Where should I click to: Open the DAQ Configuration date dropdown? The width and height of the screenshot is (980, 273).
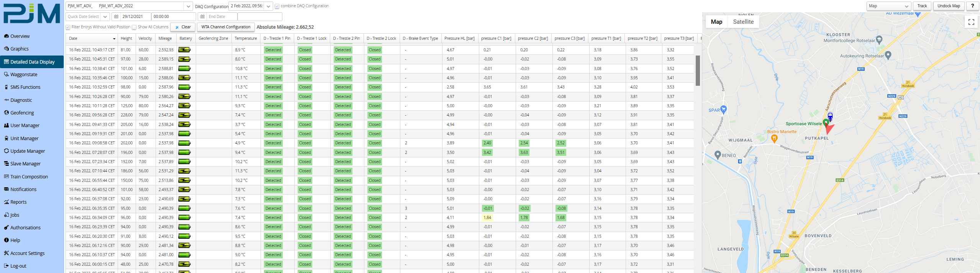[x=268, y=6]
